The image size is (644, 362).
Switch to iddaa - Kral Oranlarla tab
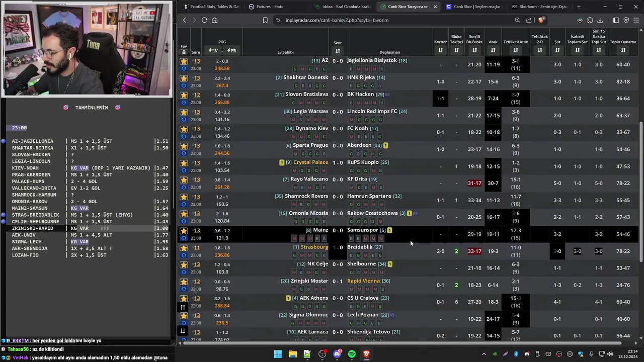pos(342,7)
